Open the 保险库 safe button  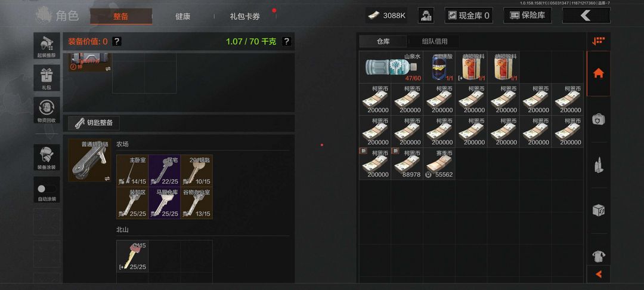click(527, 16)
